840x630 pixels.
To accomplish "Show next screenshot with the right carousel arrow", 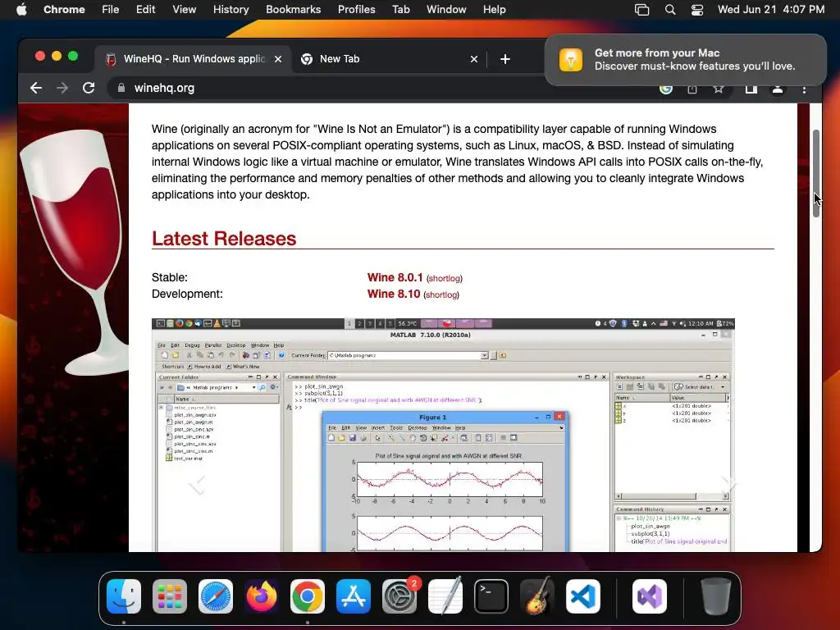I will [728, 486].
